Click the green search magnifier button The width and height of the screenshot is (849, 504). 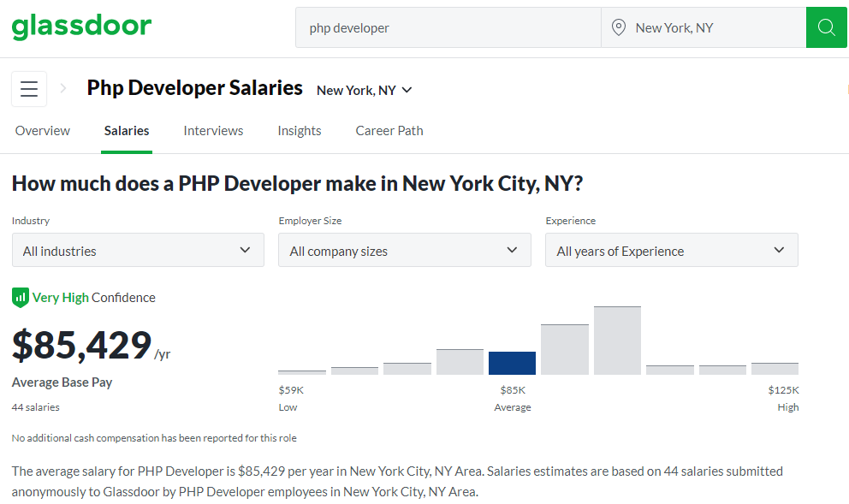(826, 27)
